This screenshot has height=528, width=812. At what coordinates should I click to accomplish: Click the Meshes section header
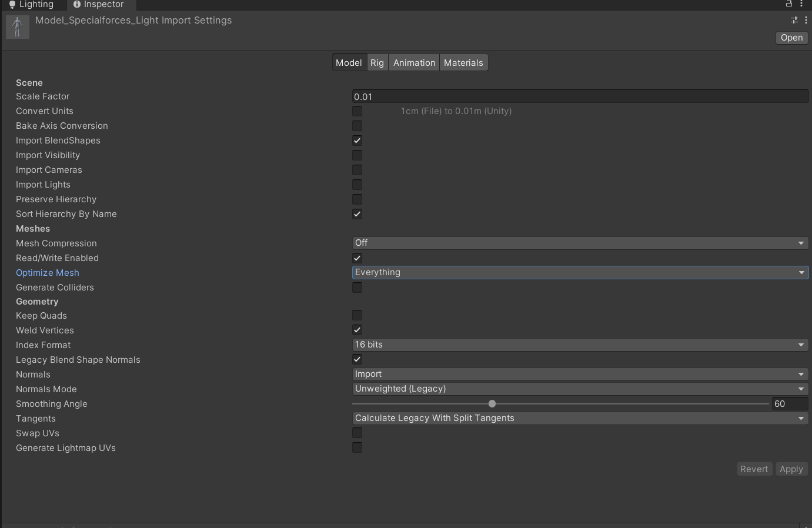(33, 229)
